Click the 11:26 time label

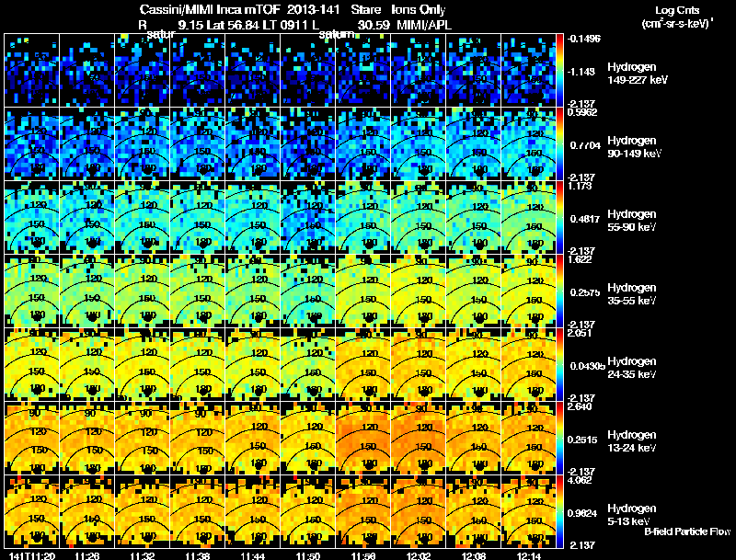click(86, 555)
